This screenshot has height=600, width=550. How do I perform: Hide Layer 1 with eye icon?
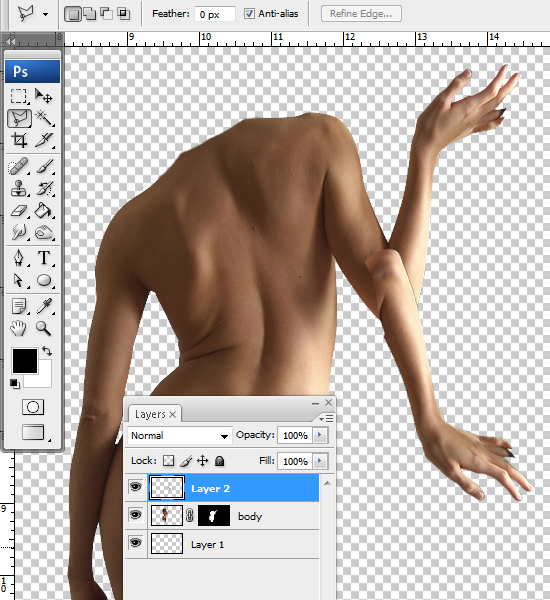135,543
